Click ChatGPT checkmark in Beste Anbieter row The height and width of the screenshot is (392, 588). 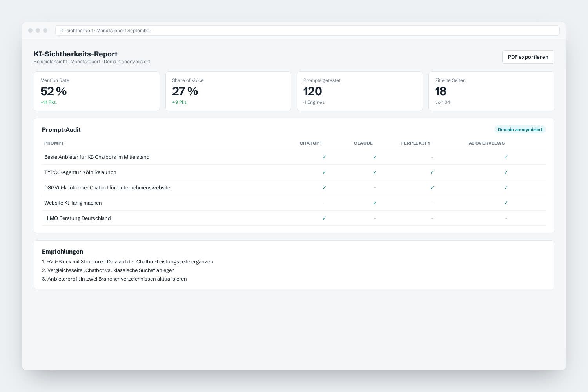324,157
